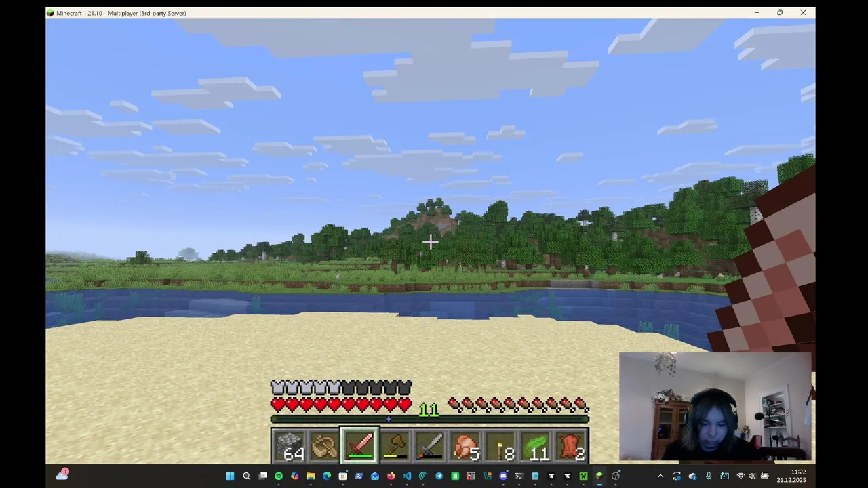Switch to Minecraft grass block taskbar icon
868x488 pixels.
(x=599, y=476)
